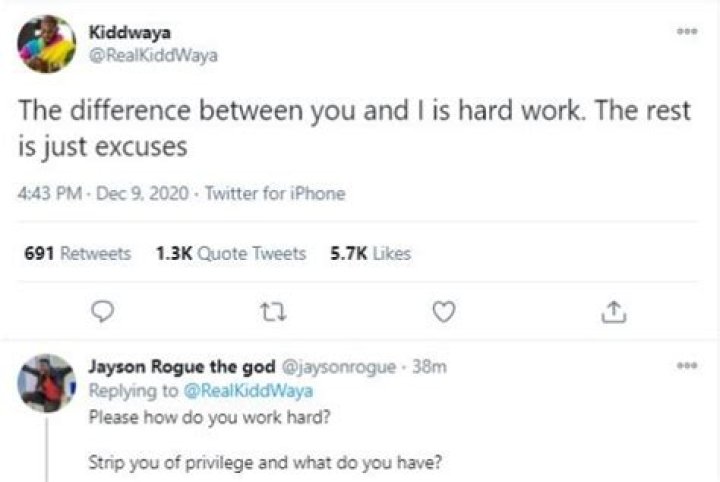This screenshot has width=720, height=482.
Task: Open Kiddwaya's profile picture
Action: (46, 44)
